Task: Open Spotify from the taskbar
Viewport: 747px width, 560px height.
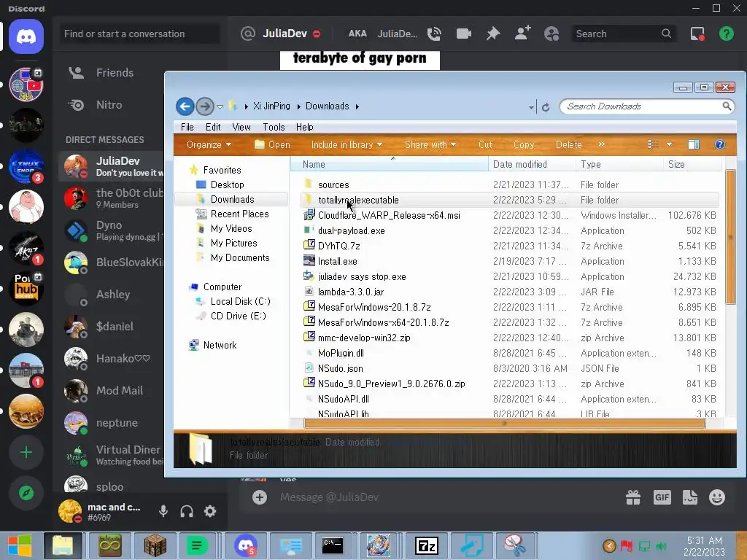Action: pos(196,545)
